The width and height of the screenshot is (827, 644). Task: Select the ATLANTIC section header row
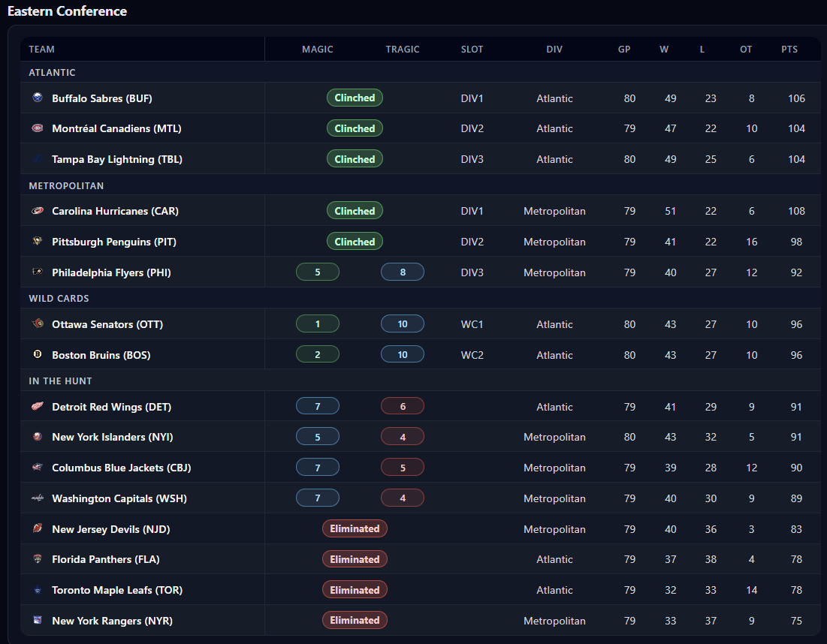[x=421, y=72]
